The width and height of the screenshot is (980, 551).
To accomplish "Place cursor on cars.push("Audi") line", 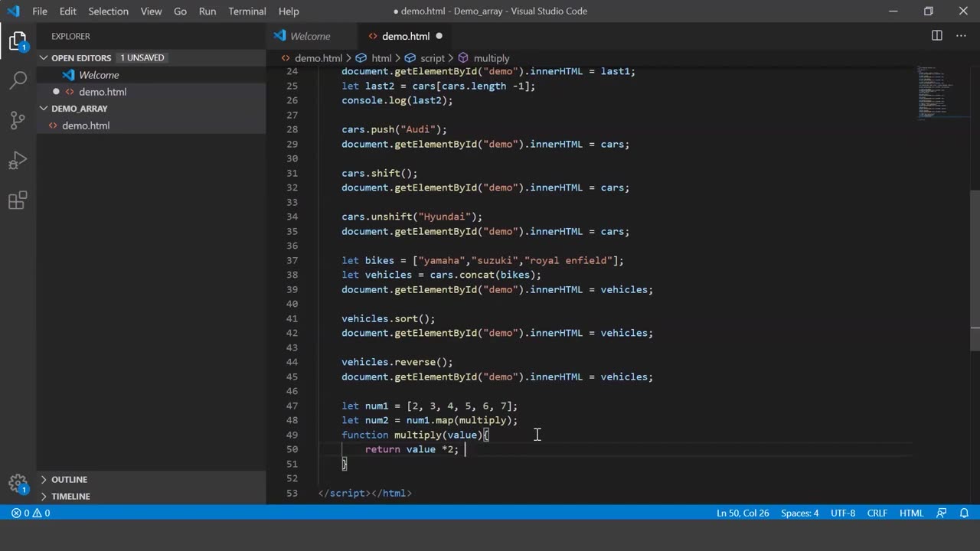I will pyautogui.click(x=394, y=129).
